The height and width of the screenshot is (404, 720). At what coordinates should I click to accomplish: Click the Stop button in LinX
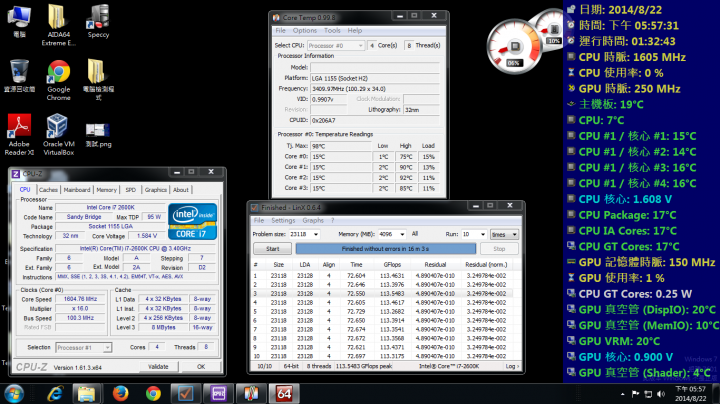(x=499, y=249)
